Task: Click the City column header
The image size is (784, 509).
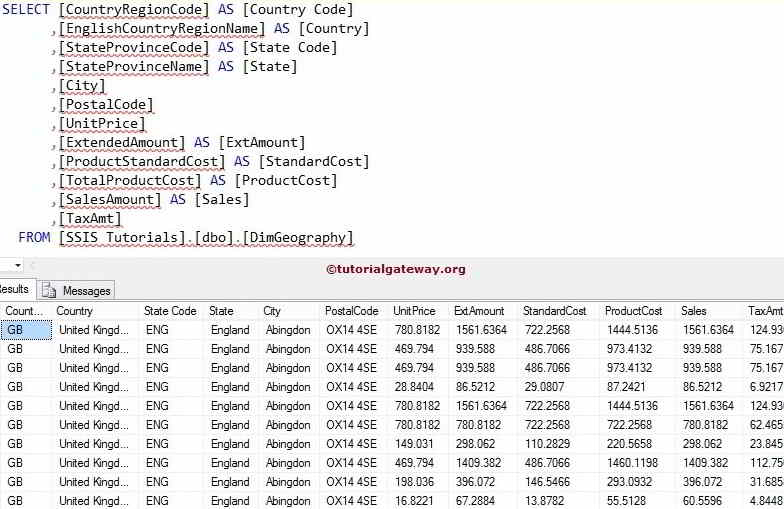Action: [x=272, y=311]
